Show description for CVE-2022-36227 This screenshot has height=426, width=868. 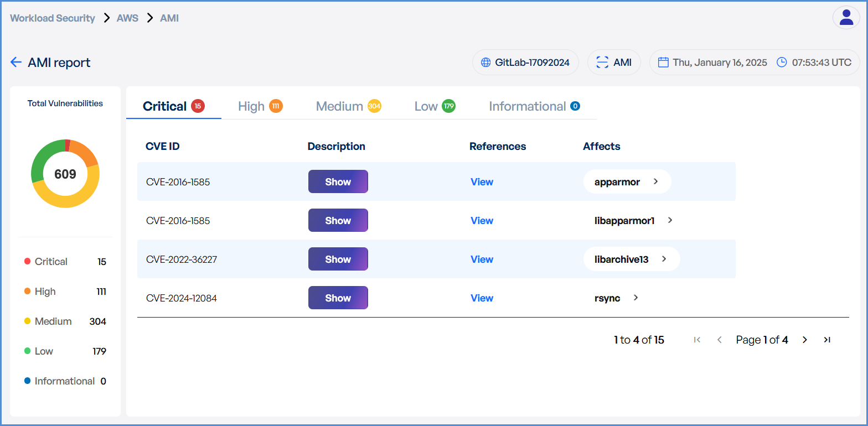338,259
